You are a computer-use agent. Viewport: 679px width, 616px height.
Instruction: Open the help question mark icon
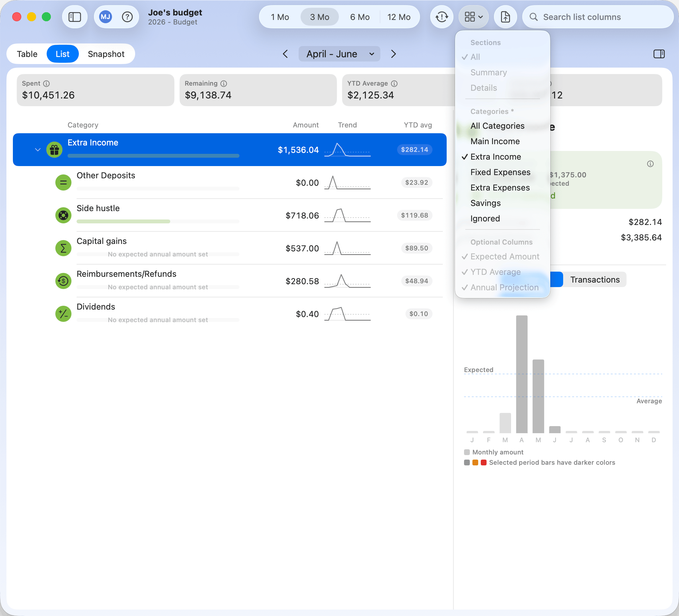point(127,17)
